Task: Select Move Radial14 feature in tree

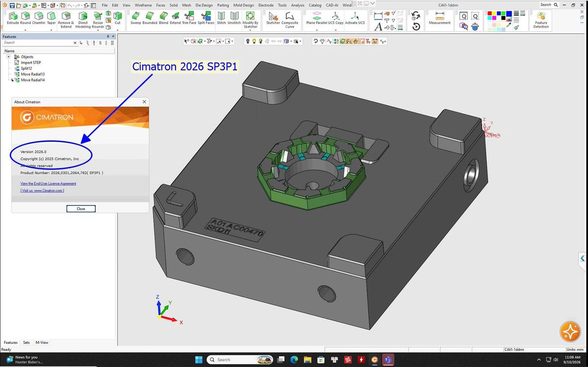Action: point(33,80)
